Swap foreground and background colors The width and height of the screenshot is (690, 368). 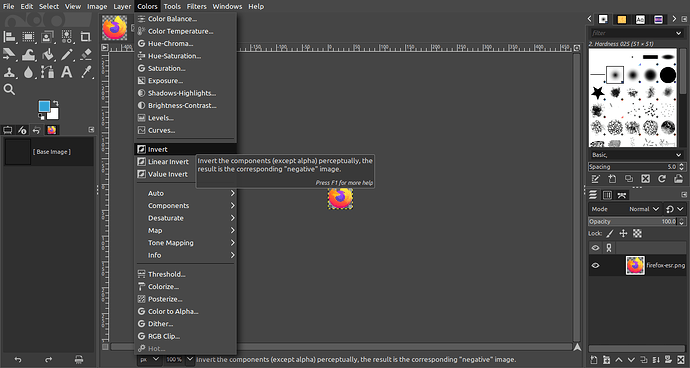(x=56, y=104)
